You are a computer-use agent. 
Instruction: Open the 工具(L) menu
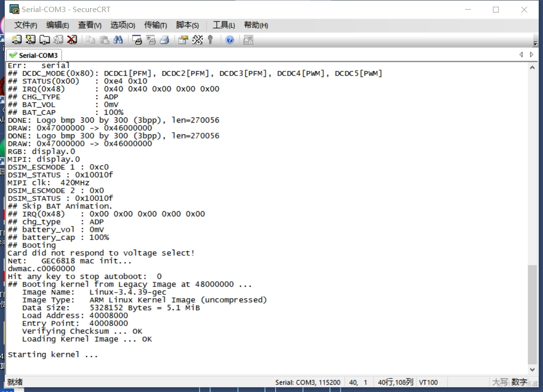point(224,25)
